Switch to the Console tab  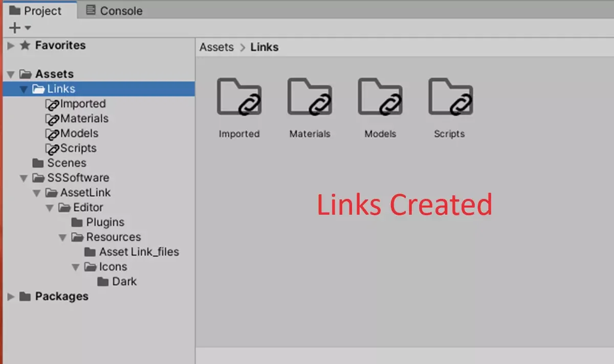tap(114, 10)
